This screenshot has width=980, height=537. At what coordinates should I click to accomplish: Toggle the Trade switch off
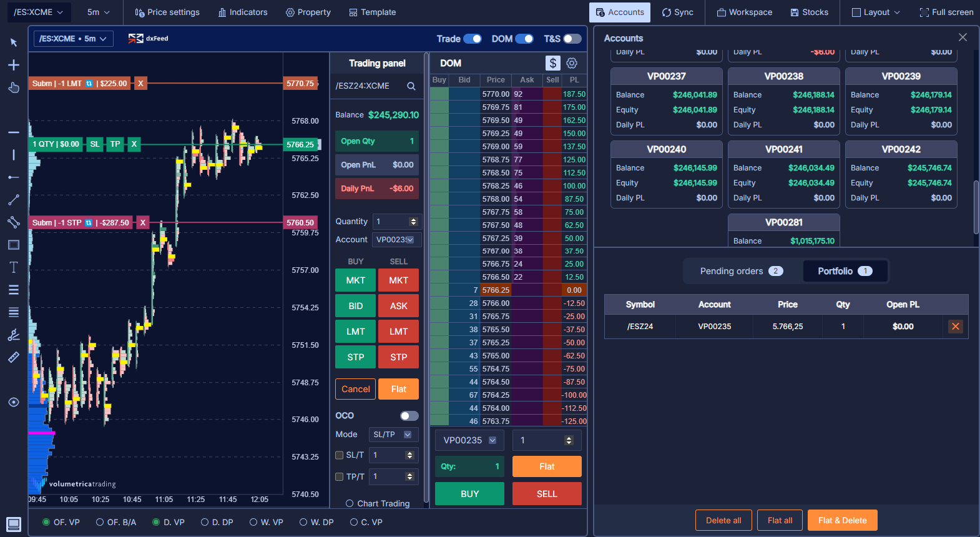pos(472,39)
